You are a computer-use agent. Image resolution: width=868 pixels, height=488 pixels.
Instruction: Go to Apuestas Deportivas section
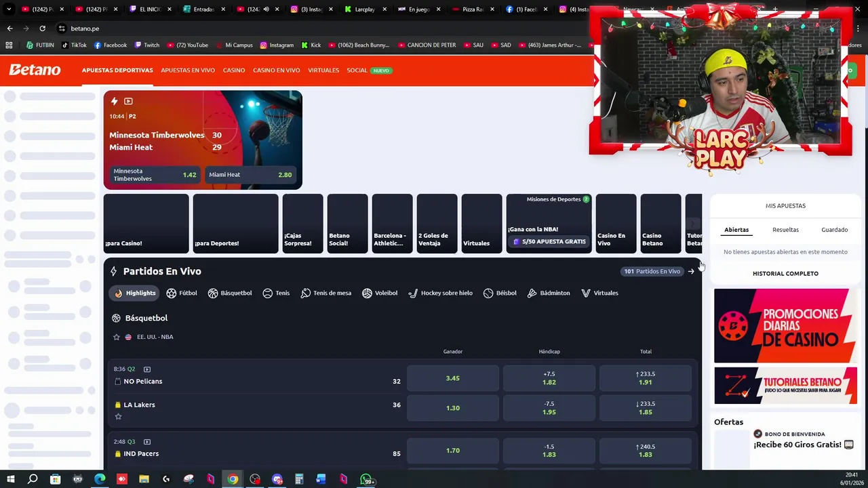117,70
